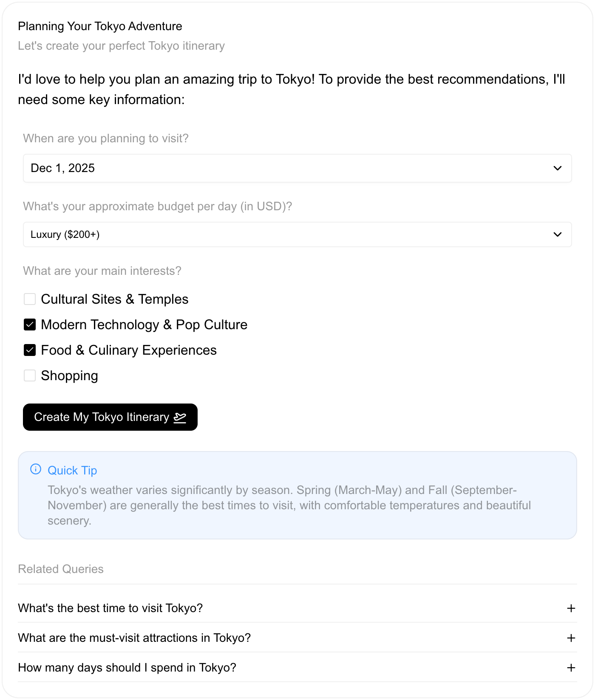Click the Food & Culinary Experiences label
Viewport: 595px width, 700px height.
tap(129, 350)
